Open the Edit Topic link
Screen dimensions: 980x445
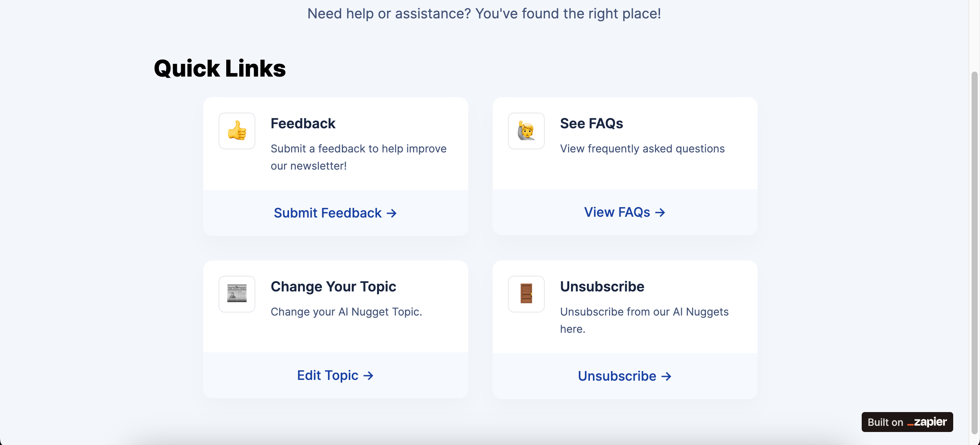[335, 375]
